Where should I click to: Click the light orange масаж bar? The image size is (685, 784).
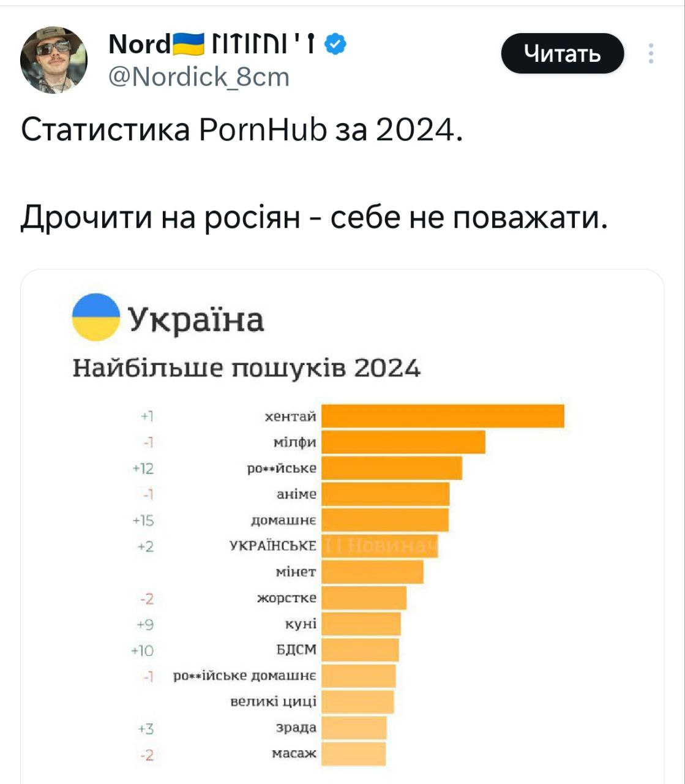pos(353,753)
